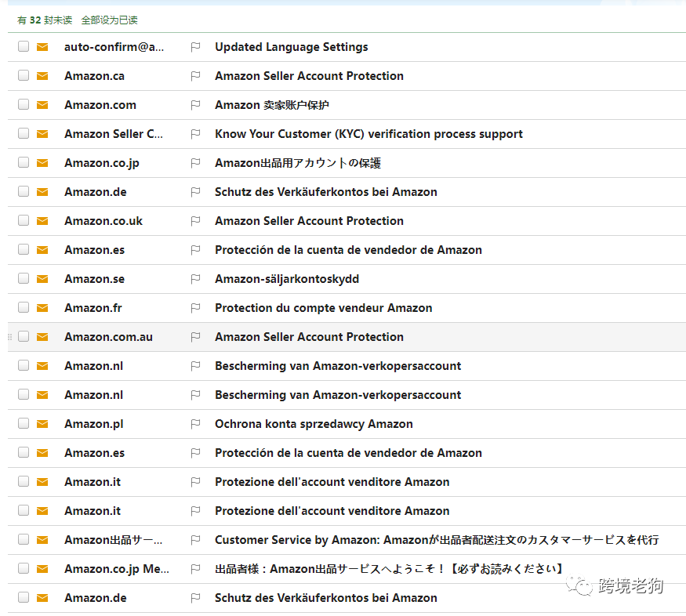The height and width of the screenshot is (616, 686).
Task: Click sender Amazon.com.au
Action: pos(108,337)
